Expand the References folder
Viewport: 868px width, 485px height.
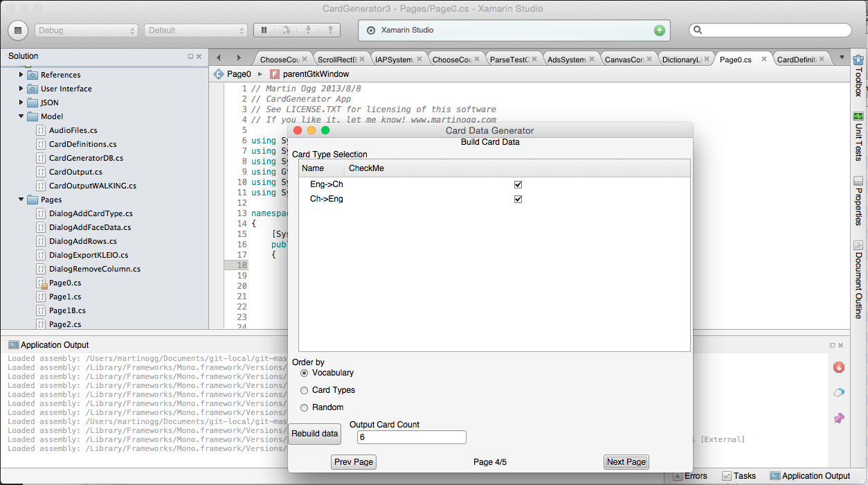click(x=21, y=75)
